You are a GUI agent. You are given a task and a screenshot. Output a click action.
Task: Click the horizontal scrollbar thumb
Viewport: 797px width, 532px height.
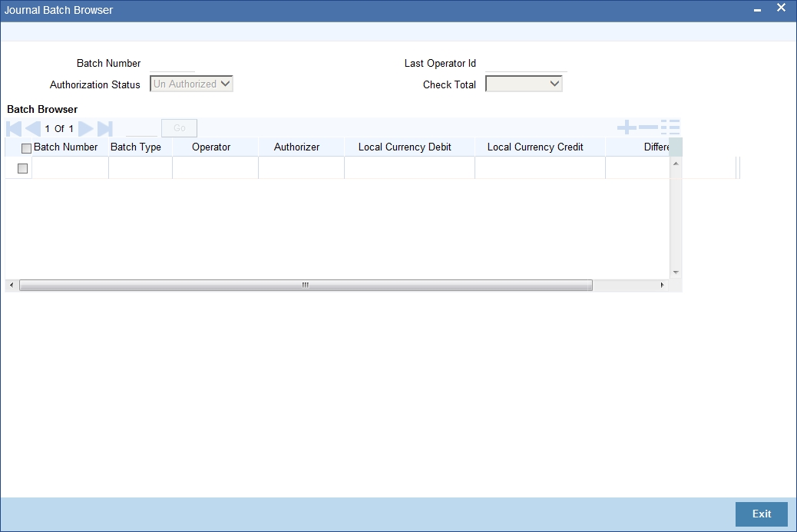click(306, 285)
